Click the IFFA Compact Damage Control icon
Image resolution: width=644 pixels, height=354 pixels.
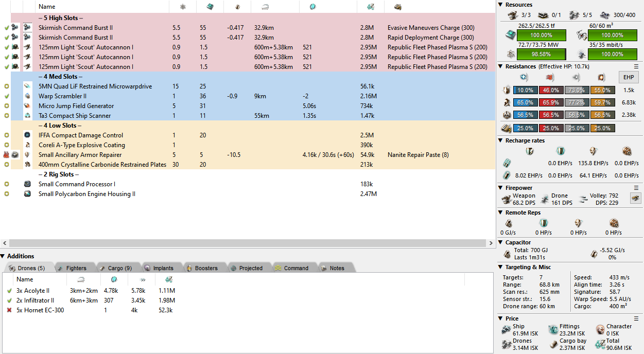27,135
